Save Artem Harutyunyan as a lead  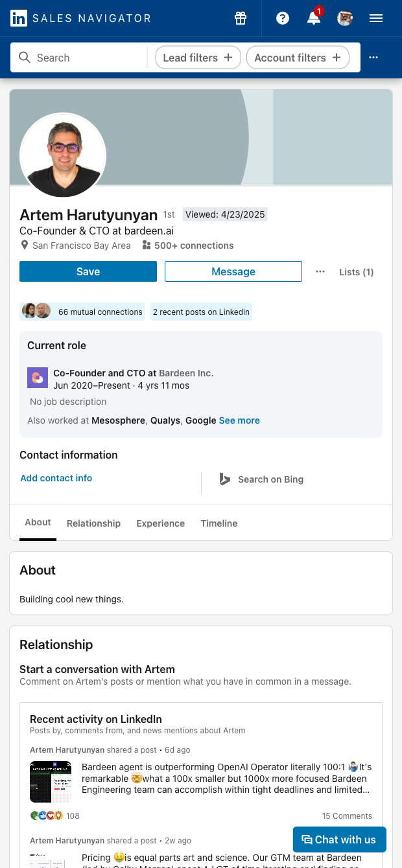pos(88,271)
